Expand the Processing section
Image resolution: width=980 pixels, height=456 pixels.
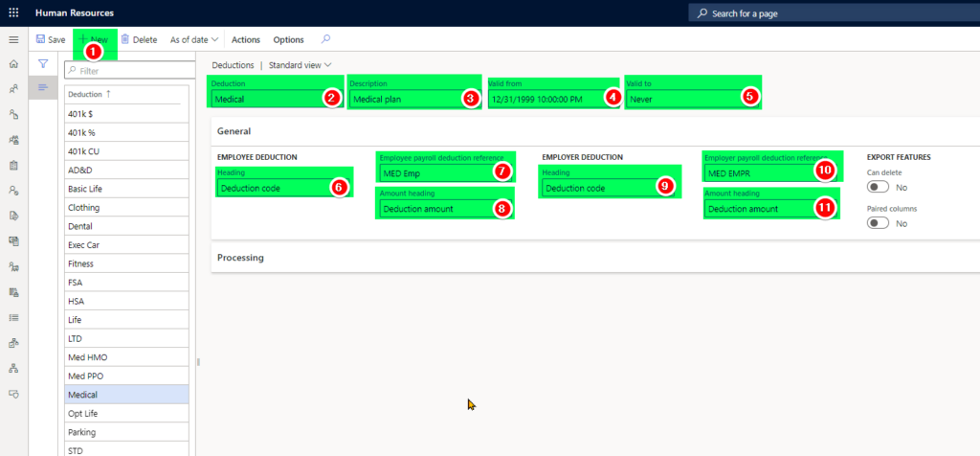[240, 257]
